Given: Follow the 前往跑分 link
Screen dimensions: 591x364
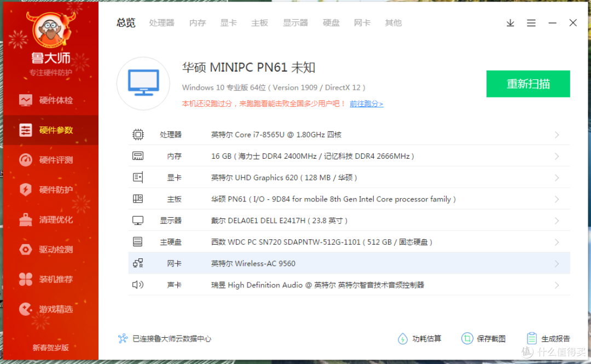Looking at the screenshot, I should pos(366,103).
